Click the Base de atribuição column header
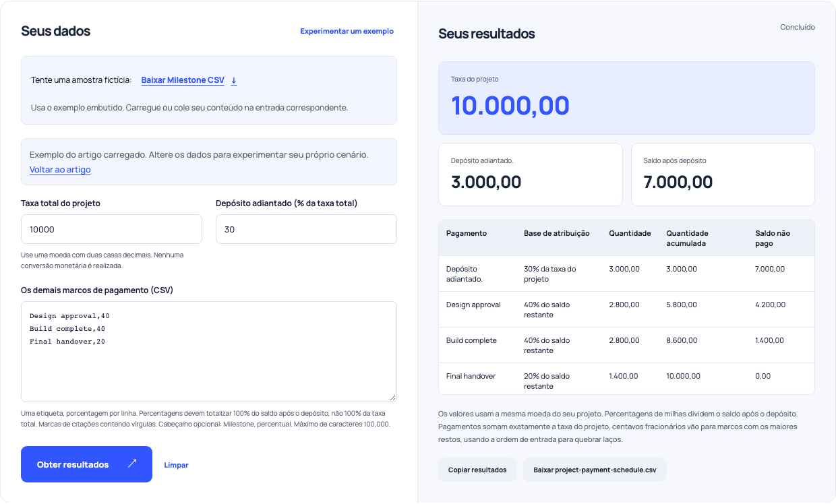The height and width of the screenshot is (504, 836). pyautogui.click(x=557, y=233)
